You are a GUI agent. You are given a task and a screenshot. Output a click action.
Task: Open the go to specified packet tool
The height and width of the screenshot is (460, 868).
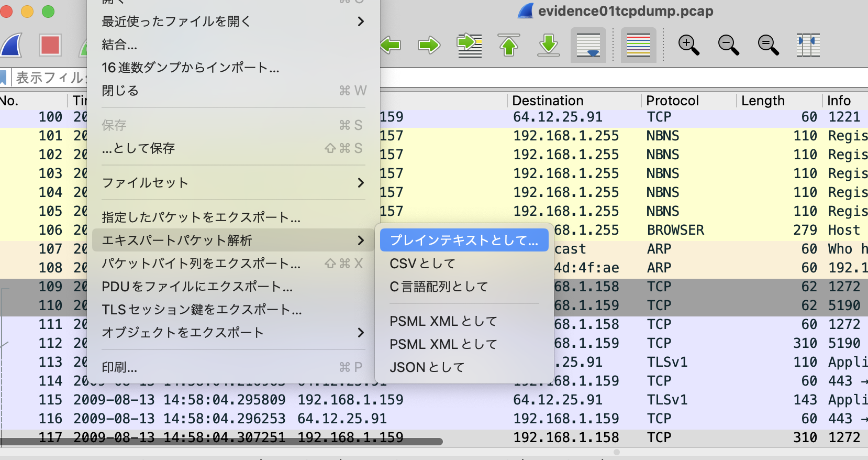pyautogui.click(x=469, y=45)
